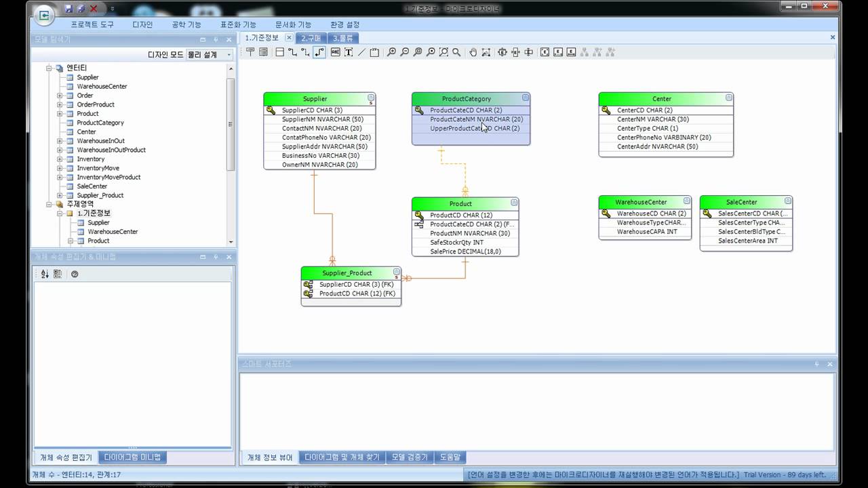
Task: Click the plain magnifier search icon
Action: (456, 52)
